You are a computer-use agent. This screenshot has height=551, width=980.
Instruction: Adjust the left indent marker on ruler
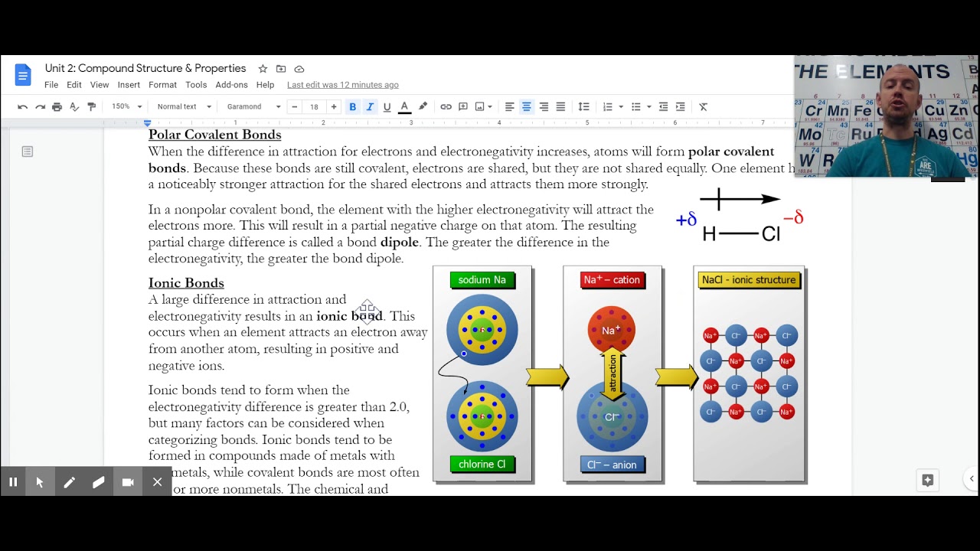148,124
